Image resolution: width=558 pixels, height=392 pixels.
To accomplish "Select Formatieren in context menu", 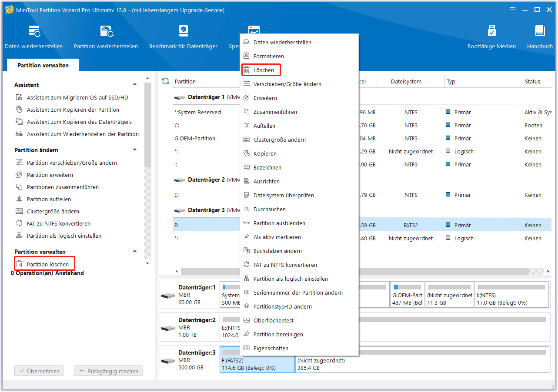I will tap(299, 56).
